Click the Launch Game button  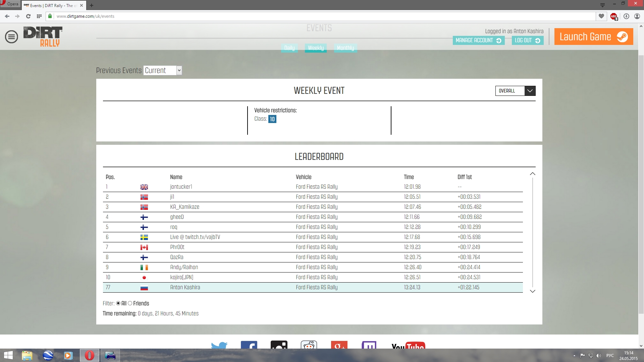pyautogui.click(x=593, y=37)
